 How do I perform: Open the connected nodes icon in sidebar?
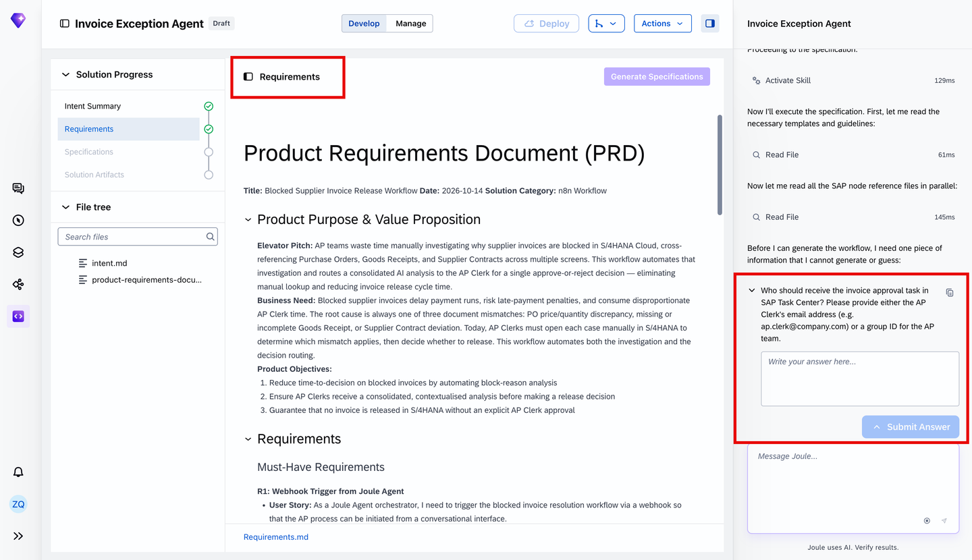[18, 284]
